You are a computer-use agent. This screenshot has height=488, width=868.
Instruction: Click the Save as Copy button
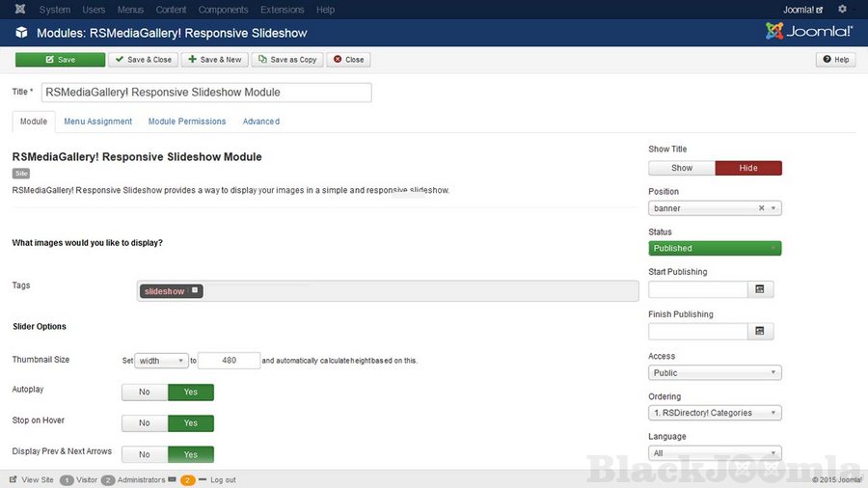[286, 60]
